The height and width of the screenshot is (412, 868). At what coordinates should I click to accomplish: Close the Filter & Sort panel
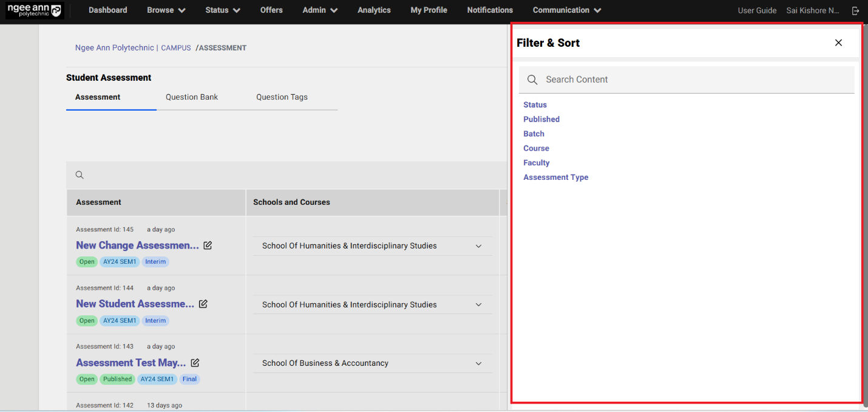pyautogui.click(x=838, y=43)
